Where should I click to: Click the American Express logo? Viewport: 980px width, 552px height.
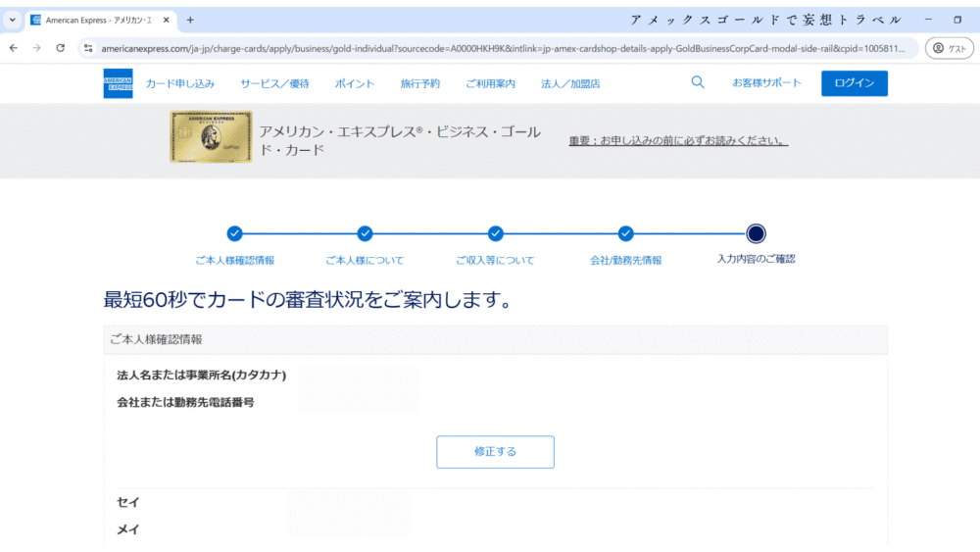(x=119, y=83)
